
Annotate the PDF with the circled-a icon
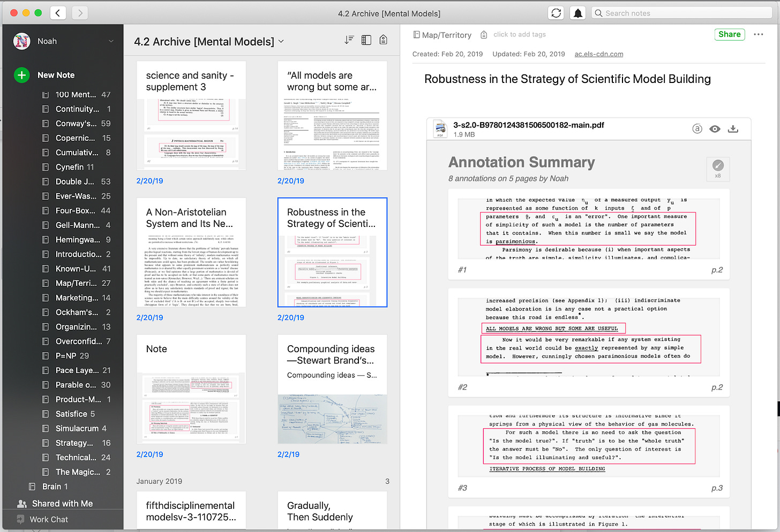tap(697, 129)
